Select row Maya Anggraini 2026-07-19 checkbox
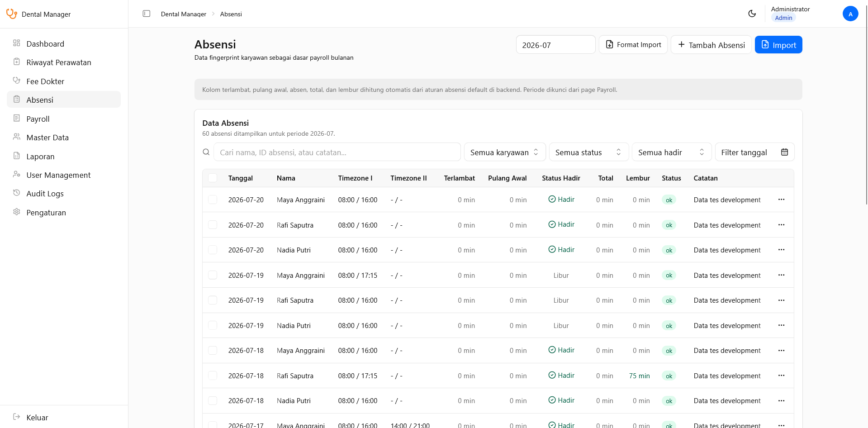This screenshot has height=428, width=868. 213,275
